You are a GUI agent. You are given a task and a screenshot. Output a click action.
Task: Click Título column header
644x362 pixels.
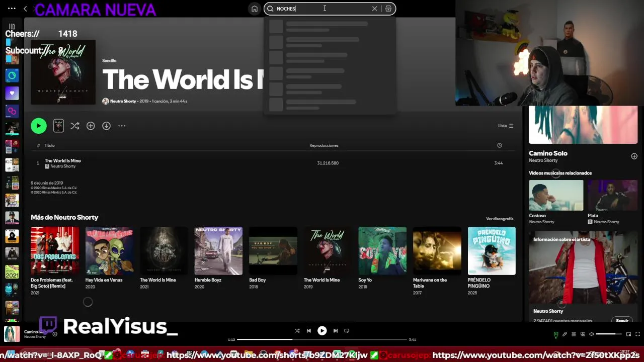point(49,145)
